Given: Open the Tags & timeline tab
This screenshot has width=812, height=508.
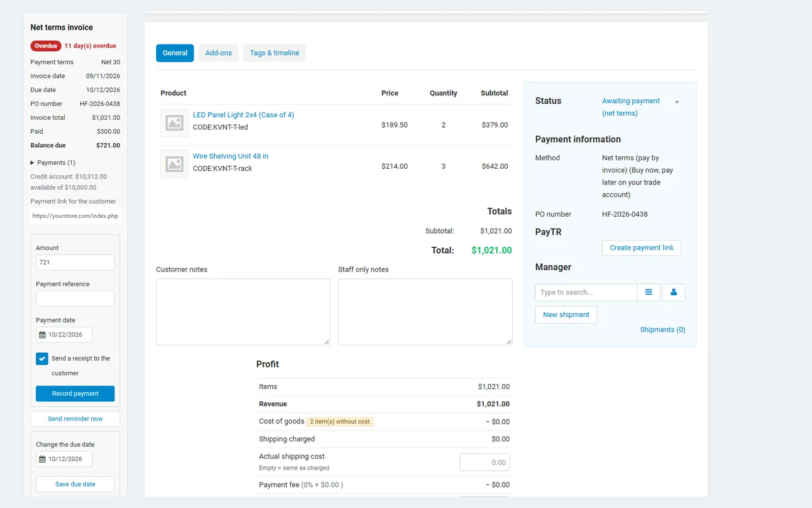Looking at the screenshot, I should 275,53.
